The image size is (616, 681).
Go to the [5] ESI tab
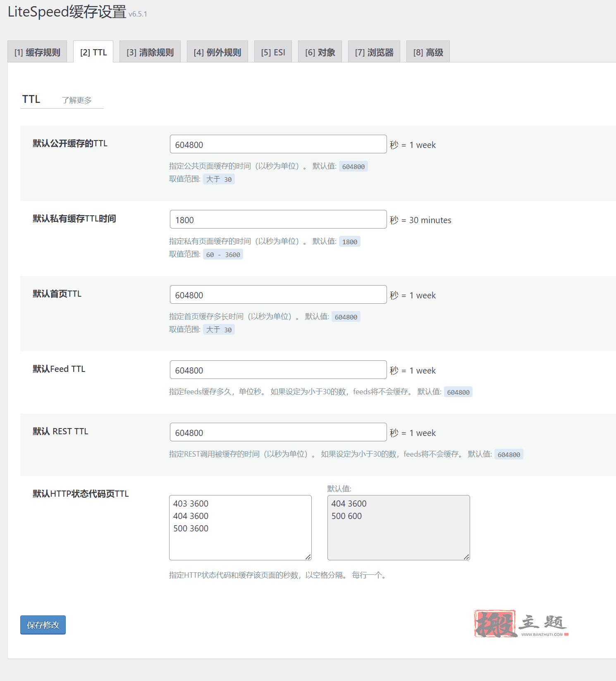pos(273,52)
